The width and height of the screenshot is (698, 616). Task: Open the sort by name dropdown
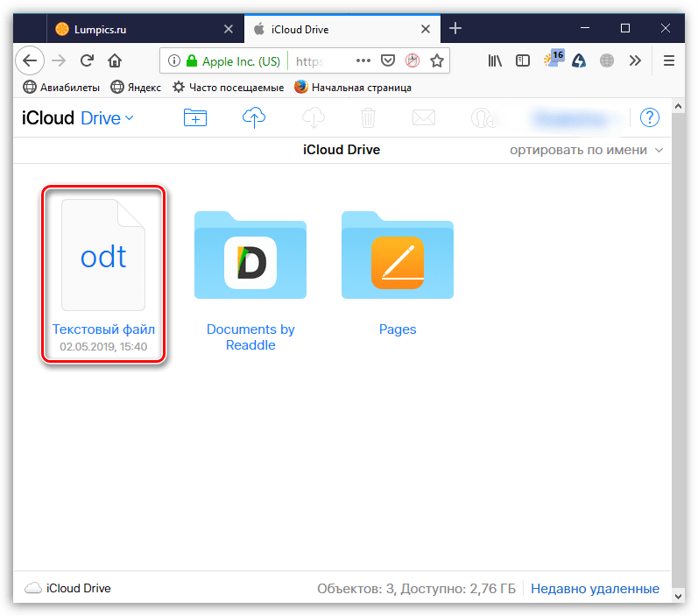click(587, 150)
